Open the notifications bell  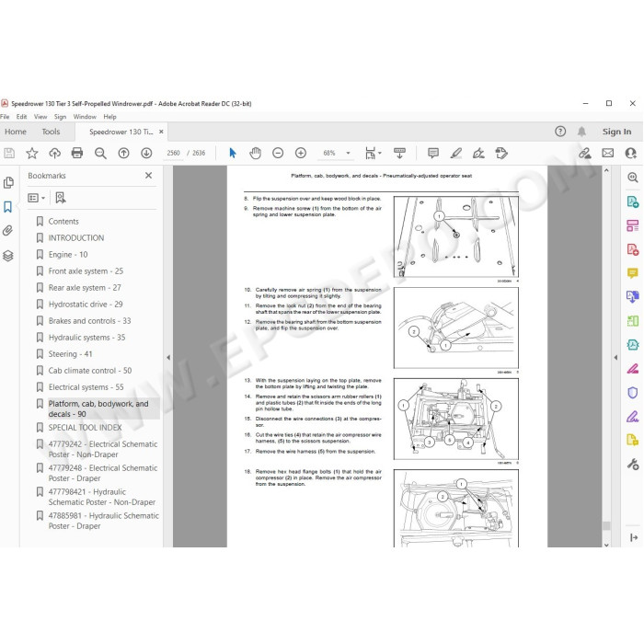pyautogui.click(x=581, y=132)
